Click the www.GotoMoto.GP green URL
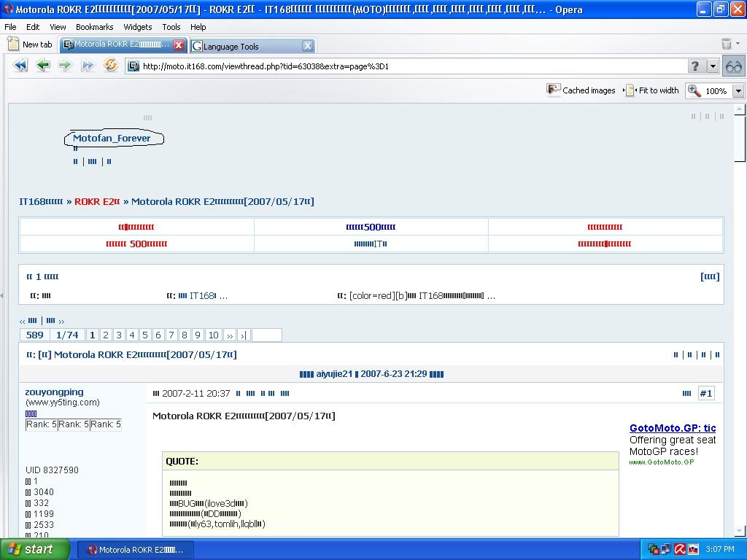 tap(661, 462)
